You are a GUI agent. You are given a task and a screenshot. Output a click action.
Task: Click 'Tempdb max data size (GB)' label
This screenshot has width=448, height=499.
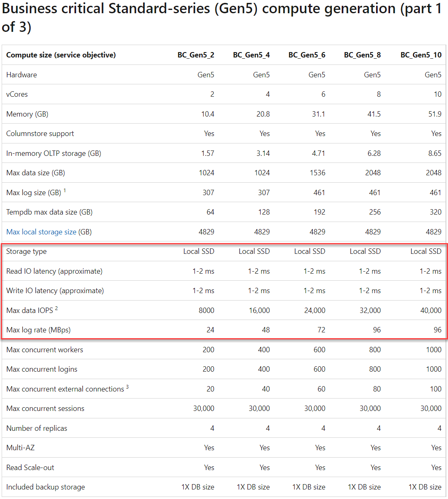coord(49,212)
